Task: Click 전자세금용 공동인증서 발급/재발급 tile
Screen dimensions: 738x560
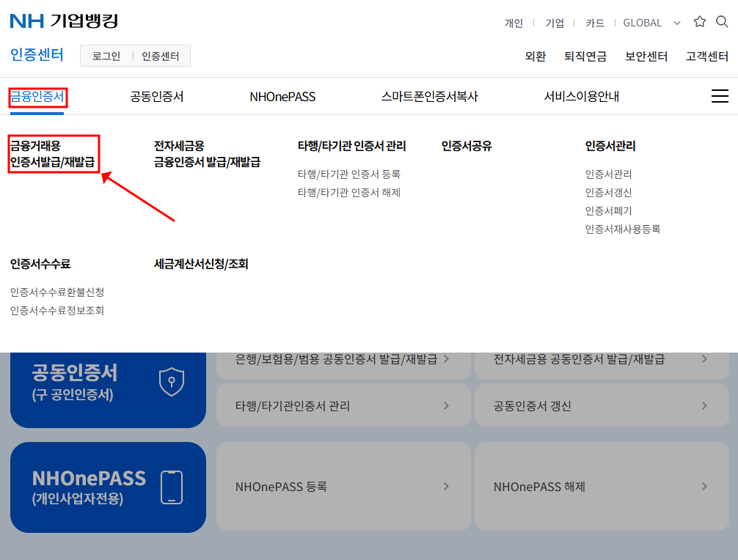Action: (602, 366)
